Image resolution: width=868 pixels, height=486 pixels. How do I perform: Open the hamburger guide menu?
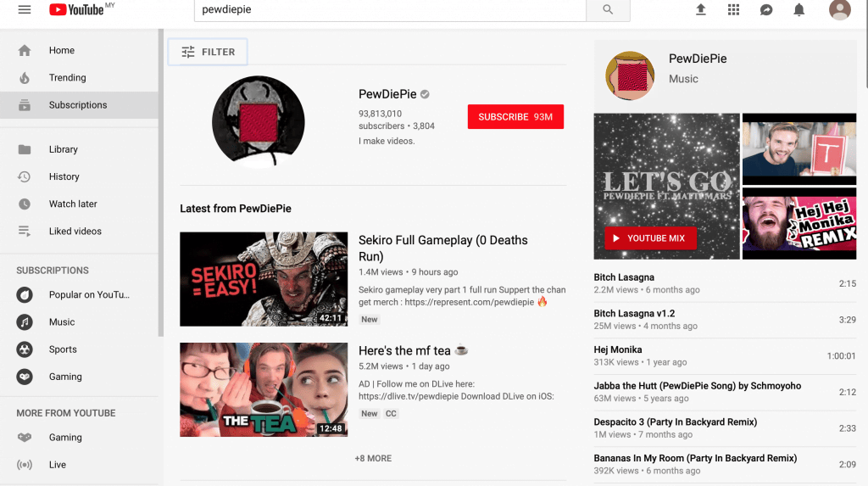tap(25, 9)
